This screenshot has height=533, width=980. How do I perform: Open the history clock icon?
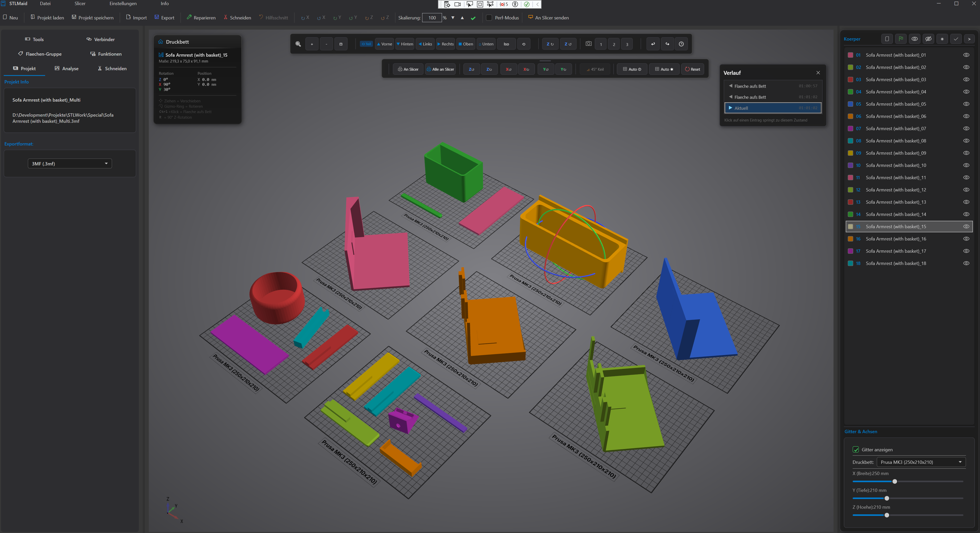[681, 44]
